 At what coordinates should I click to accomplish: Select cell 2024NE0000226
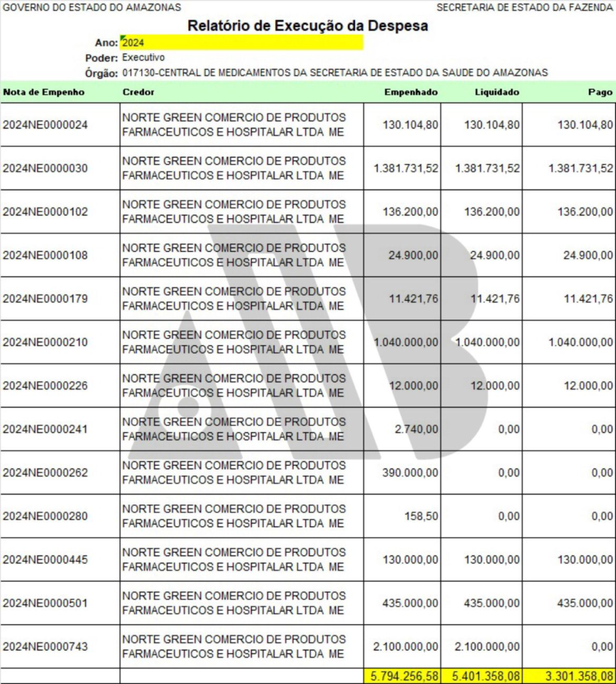60,385
